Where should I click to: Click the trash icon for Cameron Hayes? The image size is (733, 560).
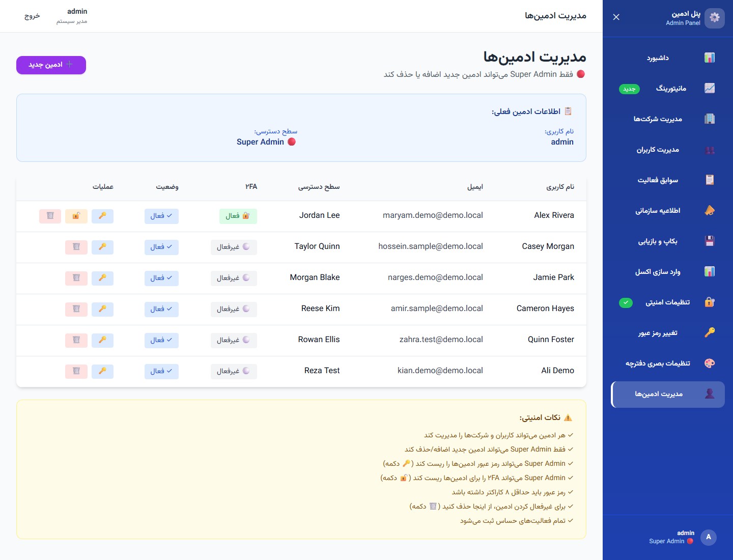[76, 309]
